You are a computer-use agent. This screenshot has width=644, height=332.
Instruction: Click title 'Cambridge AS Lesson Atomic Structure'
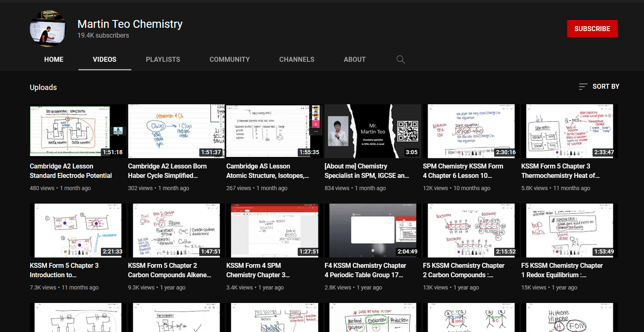(x=267, y=171)
